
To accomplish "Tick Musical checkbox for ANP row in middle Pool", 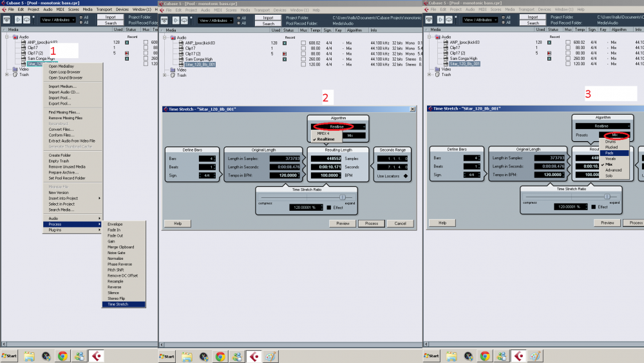I will (x=303, y=43).
